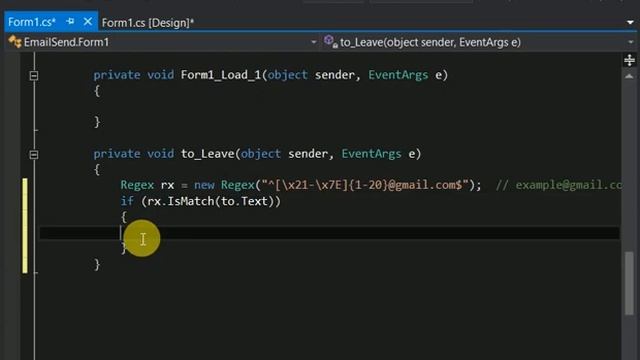Click 'to.Text' in the if condition
The image size is (640, 360).
coord(244,201)
